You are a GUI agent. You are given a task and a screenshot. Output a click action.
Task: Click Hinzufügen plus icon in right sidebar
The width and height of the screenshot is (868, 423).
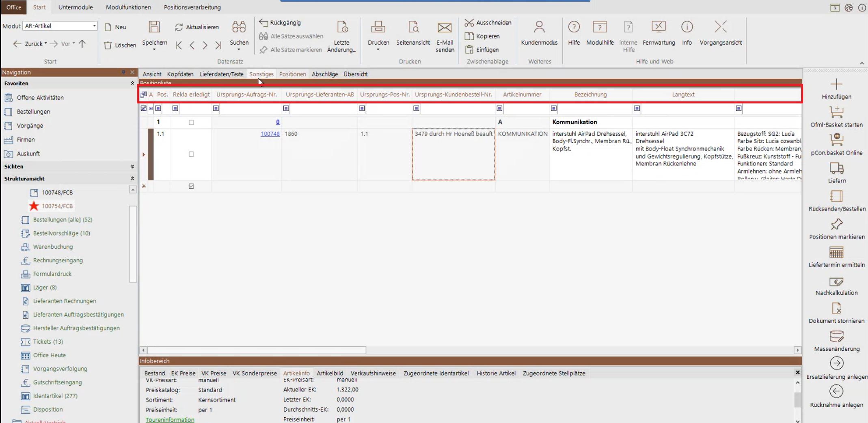[836, 85]
